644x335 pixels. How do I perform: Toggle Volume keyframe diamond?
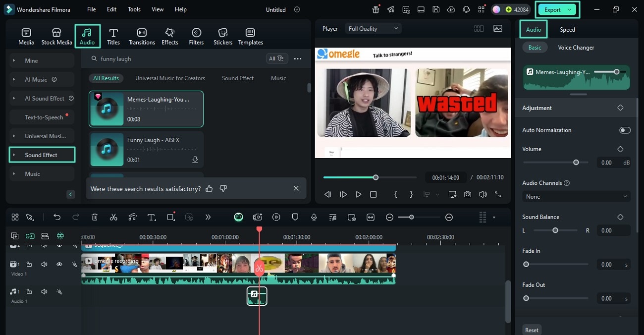pyautogui.click(x=620, y=149)
